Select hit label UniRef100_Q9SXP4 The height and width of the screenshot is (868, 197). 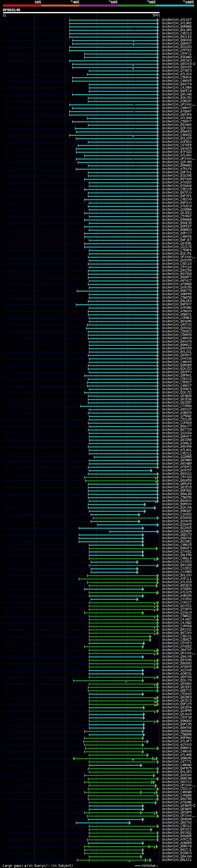[x=176, y=115]
